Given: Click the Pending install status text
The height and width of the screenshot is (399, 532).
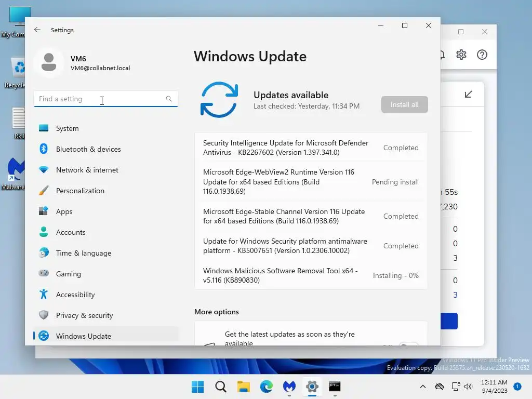Looking at the screenshot, I should [395, 182].
